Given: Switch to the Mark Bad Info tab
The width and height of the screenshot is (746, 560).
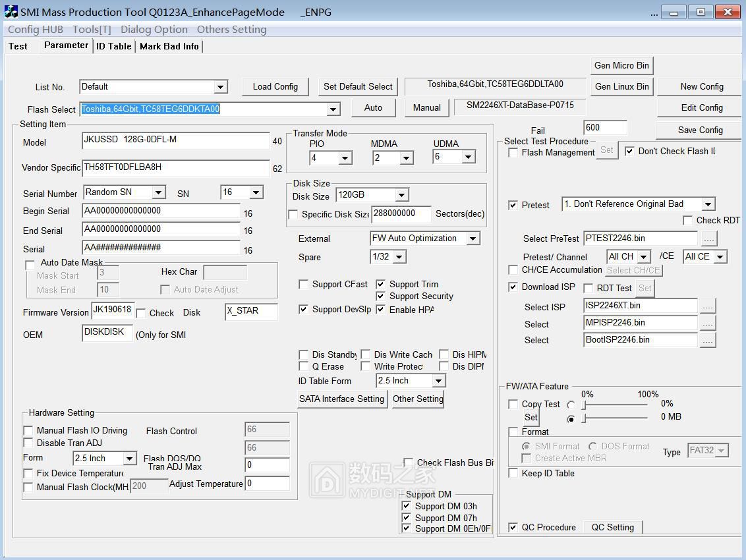Looking at the screenshot, I should (169, 46).
